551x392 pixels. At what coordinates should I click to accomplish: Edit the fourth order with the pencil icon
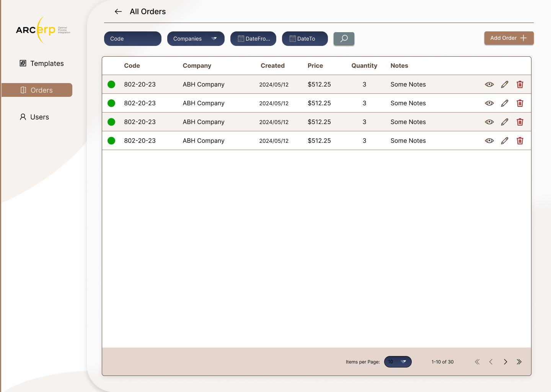pos(505,140)
